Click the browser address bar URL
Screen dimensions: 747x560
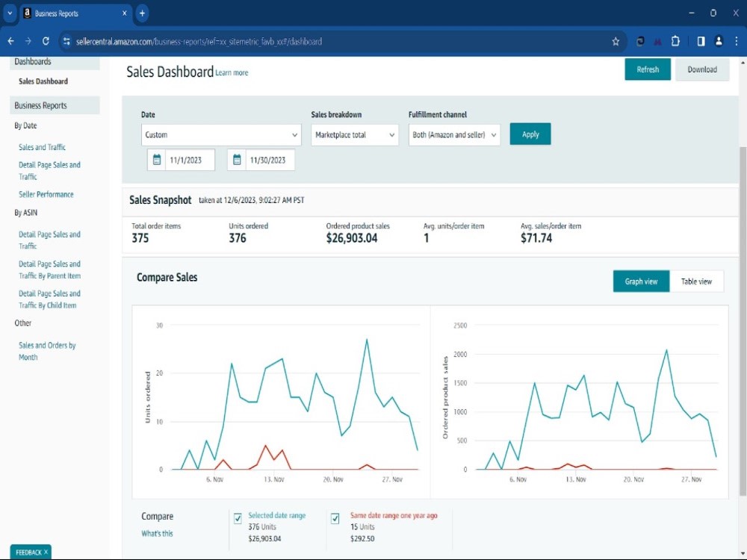(199, 41)
